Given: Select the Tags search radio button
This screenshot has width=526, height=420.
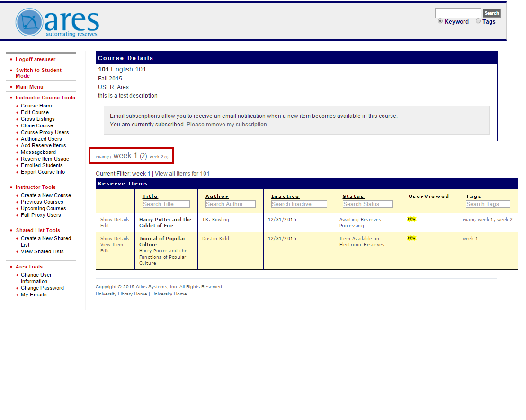Looking at the screenshot, I should point(478,21).
